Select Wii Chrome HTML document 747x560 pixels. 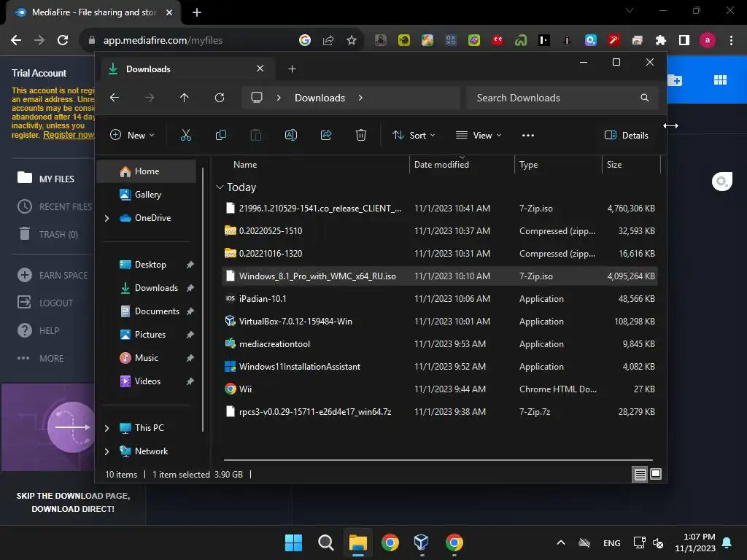(x=440, y=389)
